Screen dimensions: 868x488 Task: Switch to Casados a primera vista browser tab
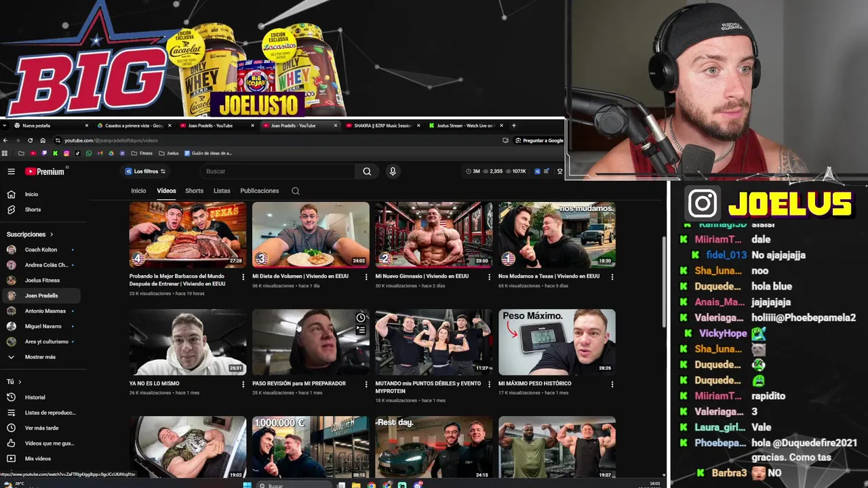[x=133, y=125]
